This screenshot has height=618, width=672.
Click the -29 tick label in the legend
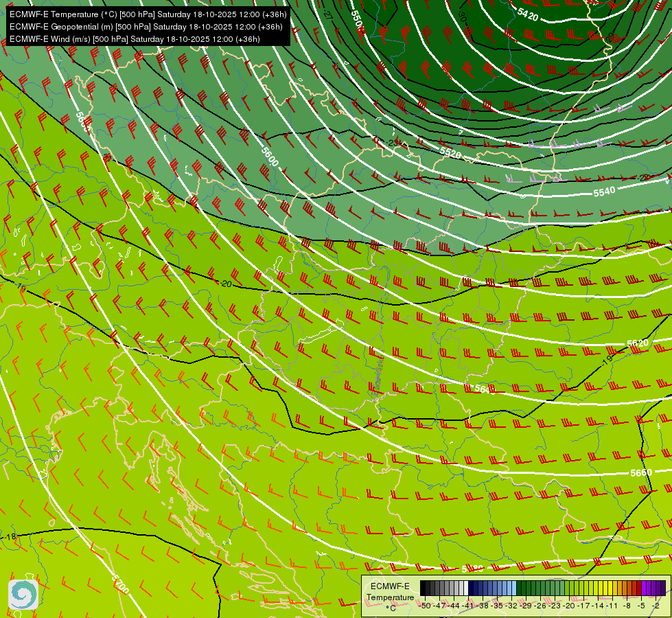pyautogui.click(x=526, y=606)
